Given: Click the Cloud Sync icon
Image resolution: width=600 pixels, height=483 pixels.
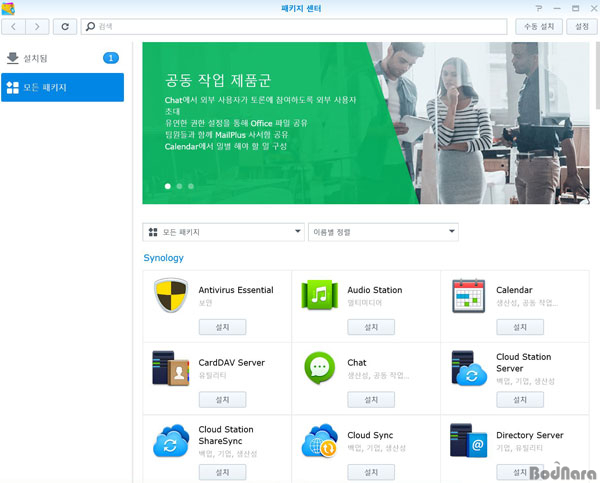Looking at the screenshot, I should [320, 441].
